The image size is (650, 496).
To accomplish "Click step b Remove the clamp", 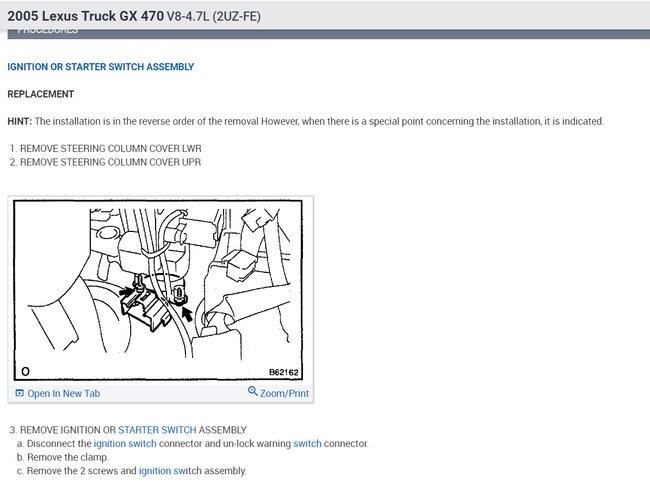I will 63,457.
